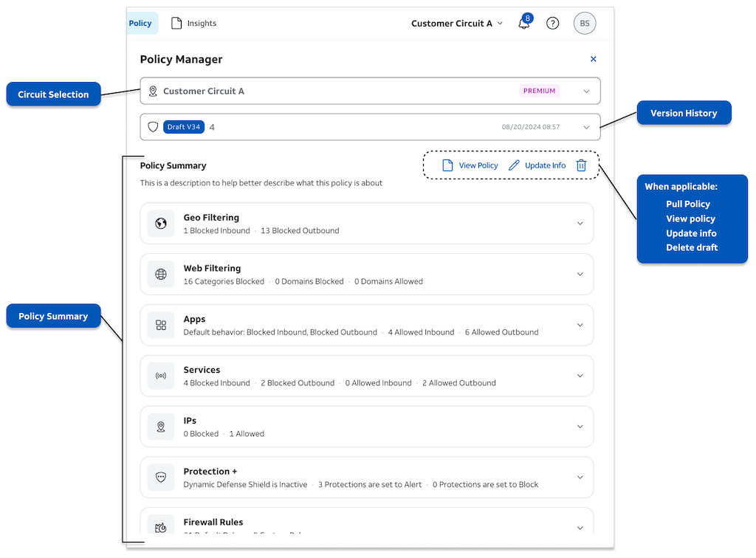
Task: Open the BS user avatar menu
Action: [x=585, y=23]
